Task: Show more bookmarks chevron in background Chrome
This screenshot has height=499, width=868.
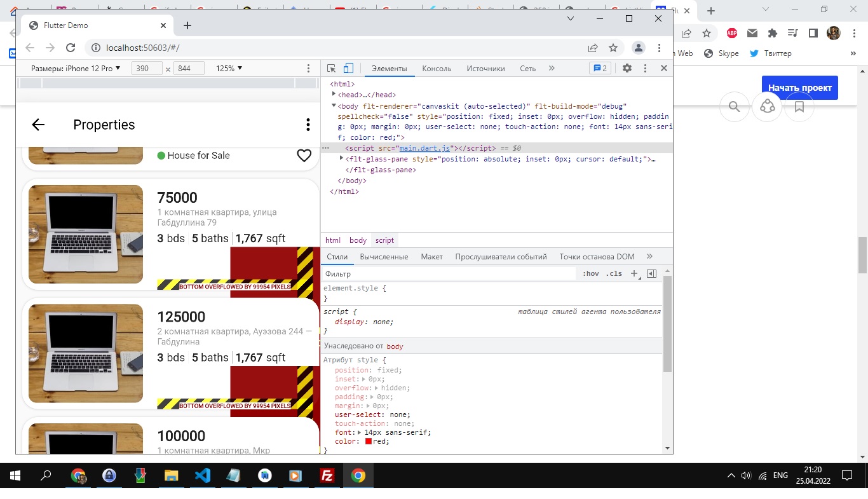Action: 853,53
